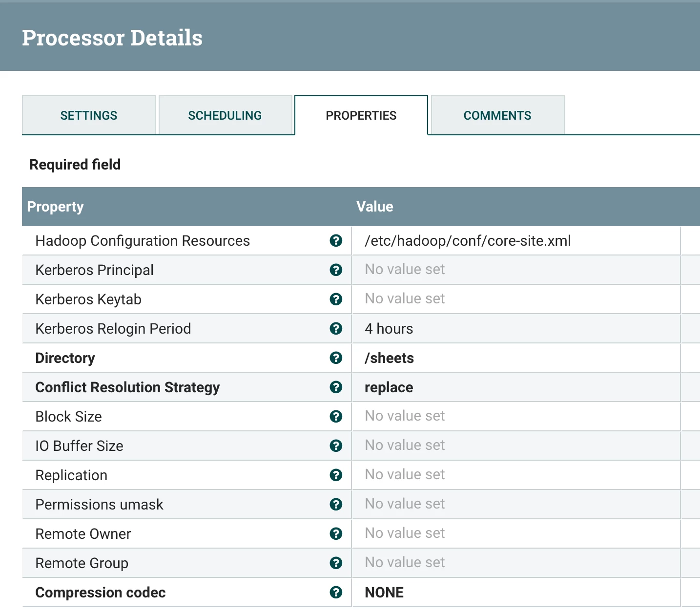This screenshot has height=616, width=700.
Task: Click the Permissions umask help icon
Action: [x=336, y=504]
